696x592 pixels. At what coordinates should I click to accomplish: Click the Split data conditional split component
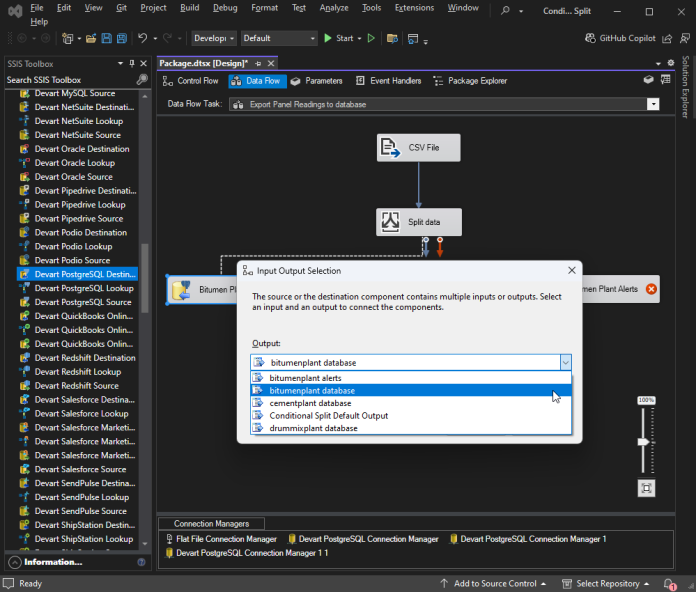pyautogui.click(x=419, y=222)
